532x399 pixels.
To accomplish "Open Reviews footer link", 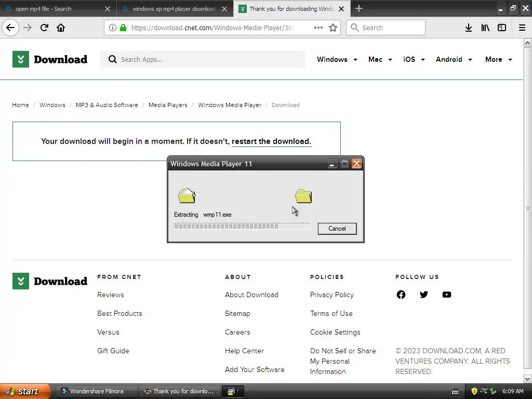I will [x=111, y=295].
